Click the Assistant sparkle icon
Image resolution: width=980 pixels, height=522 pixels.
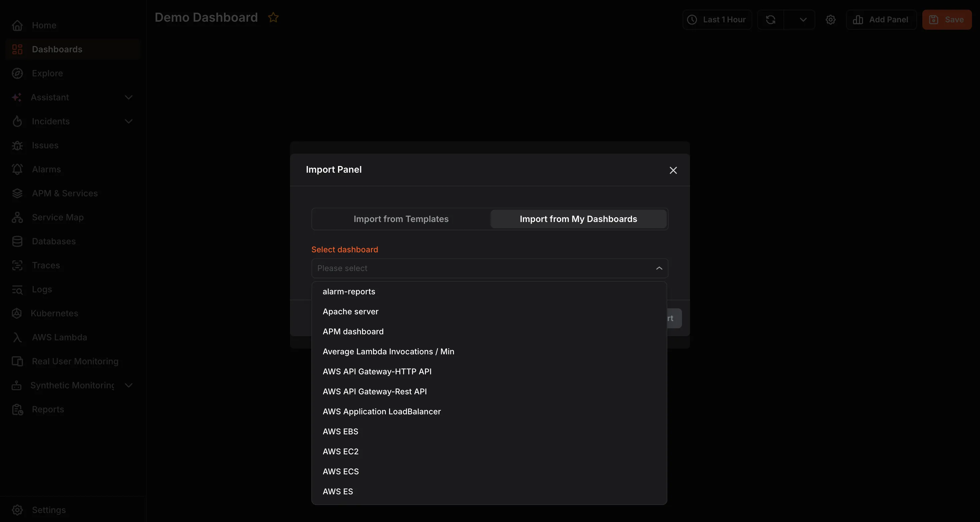click(x=16, y=97)
